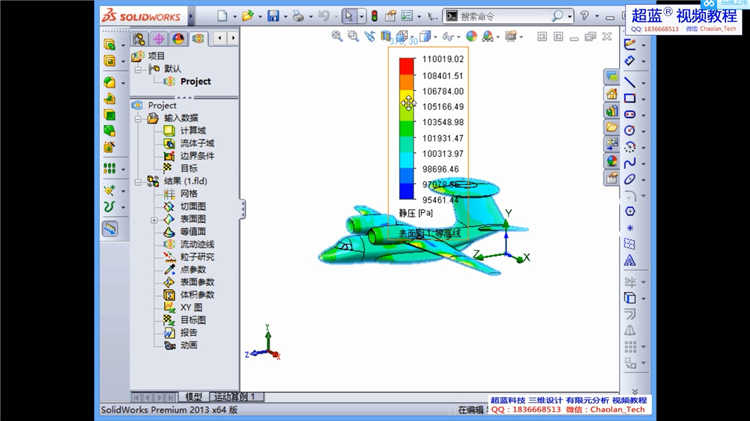
Task: Click the Zoom to Area icon
Action: (353, 36)
